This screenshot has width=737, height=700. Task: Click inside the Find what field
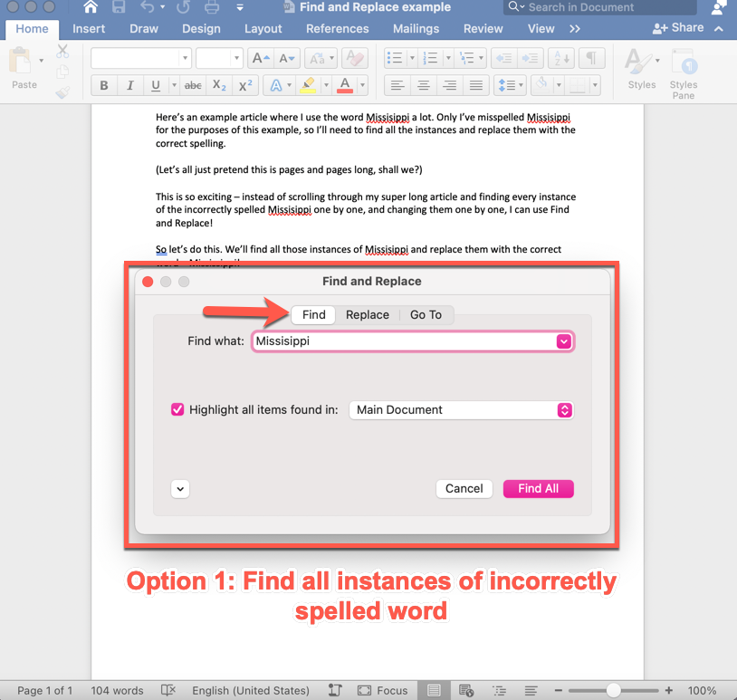click(404, 341)
